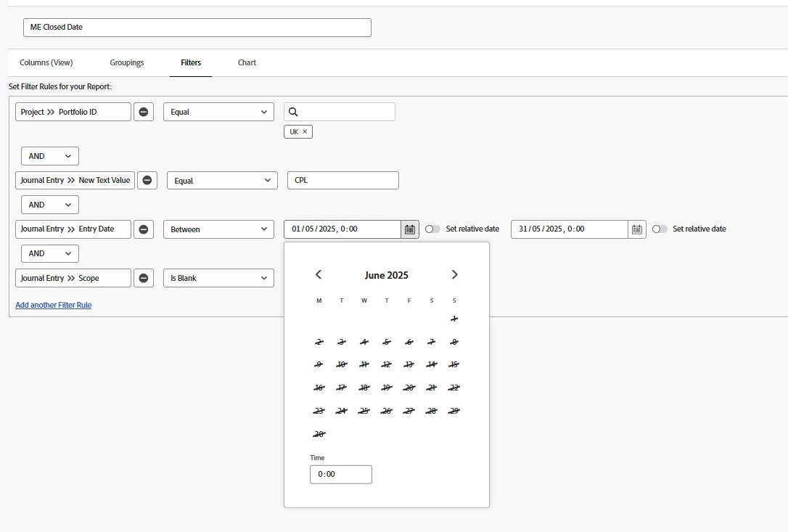The image size is (788, 532).
Task: Select June 25 in the calendar
Action: point(364,411)
